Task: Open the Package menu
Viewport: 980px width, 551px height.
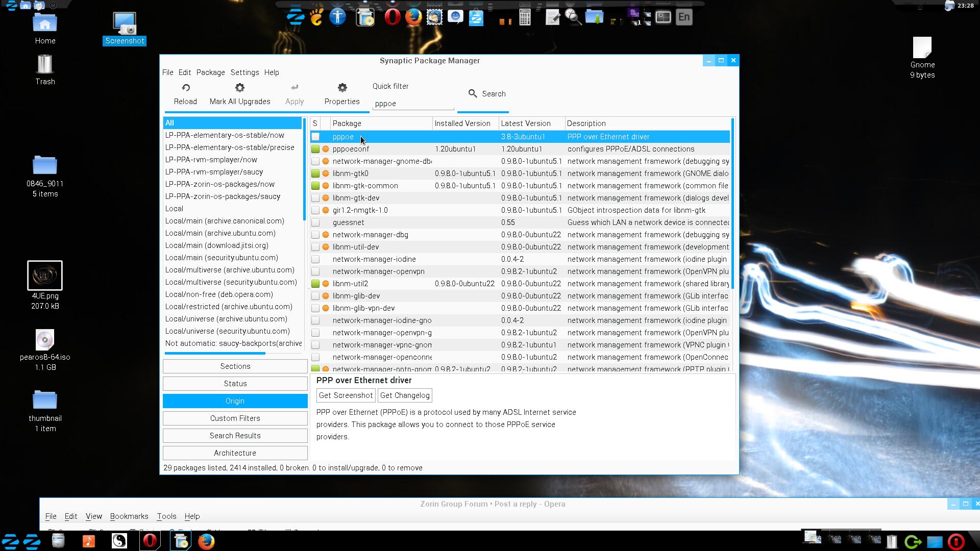Action: (210, 72)
